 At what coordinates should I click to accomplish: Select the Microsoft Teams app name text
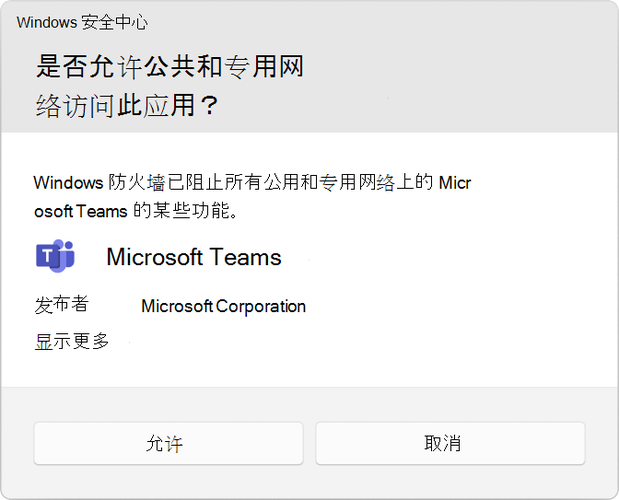pyautogui.click(x=194, y=257)
